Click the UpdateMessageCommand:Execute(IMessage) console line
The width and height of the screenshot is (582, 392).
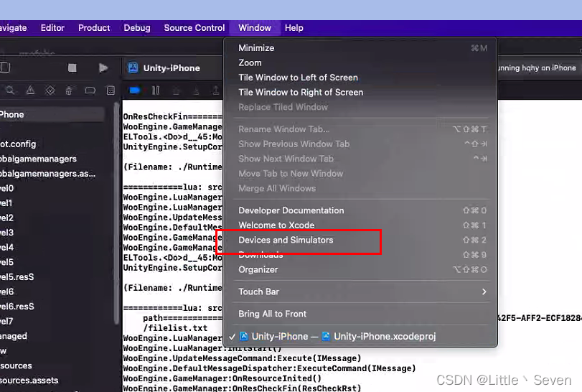(242, 358)
